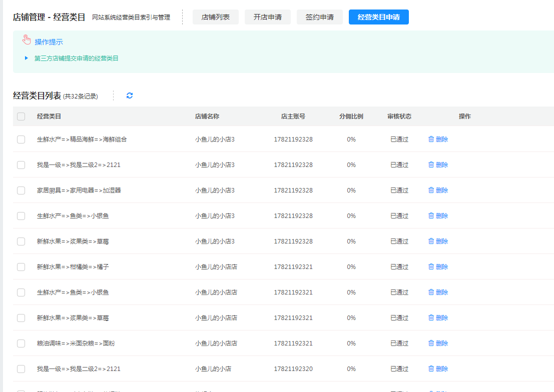Click the hand pointer 操作提示 icon
The height and width of the screenshot is (392, 554).
coord(27,40)
